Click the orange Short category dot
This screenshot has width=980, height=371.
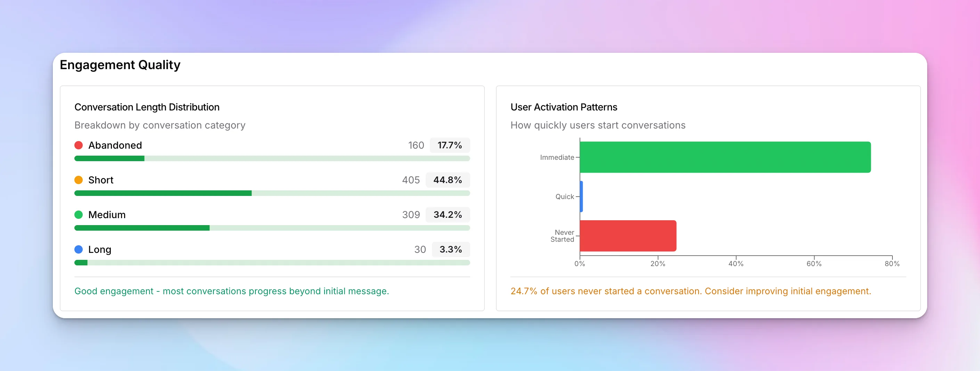79,180
